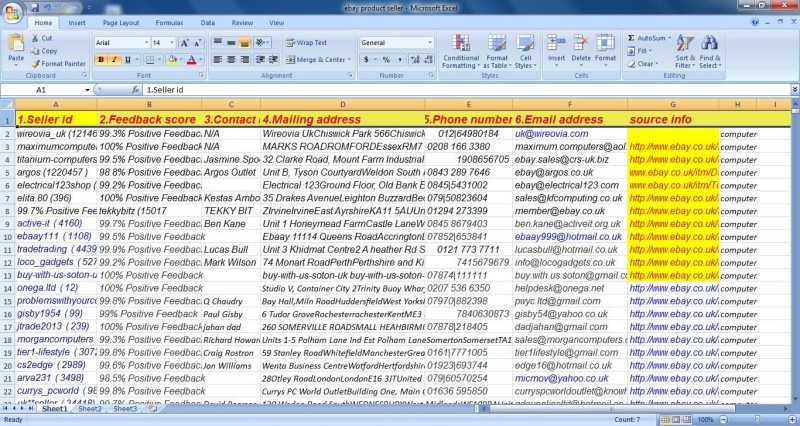Select column D header
800x426 pixels.
point(342,105)
